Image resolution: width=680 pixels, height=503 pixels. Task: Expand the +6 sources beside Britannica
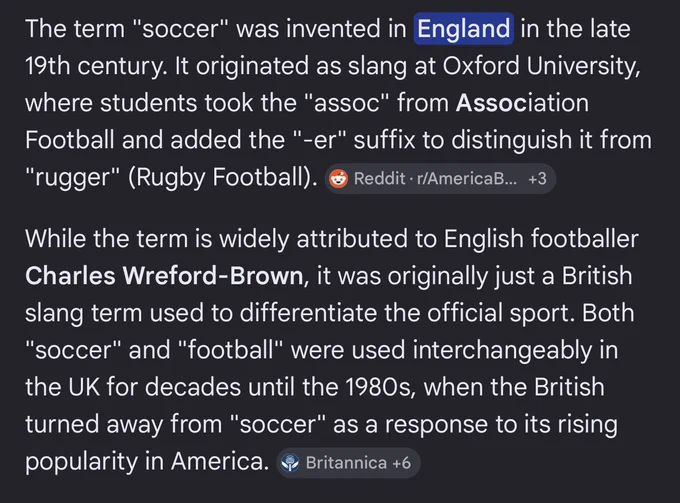[x=402, y=463]
